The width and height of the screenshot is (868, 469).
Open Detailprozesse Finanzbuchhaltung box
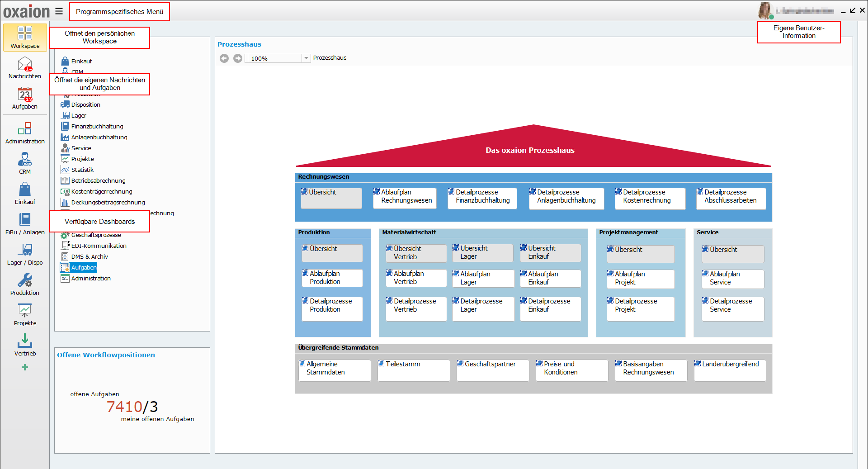(482, 198)
